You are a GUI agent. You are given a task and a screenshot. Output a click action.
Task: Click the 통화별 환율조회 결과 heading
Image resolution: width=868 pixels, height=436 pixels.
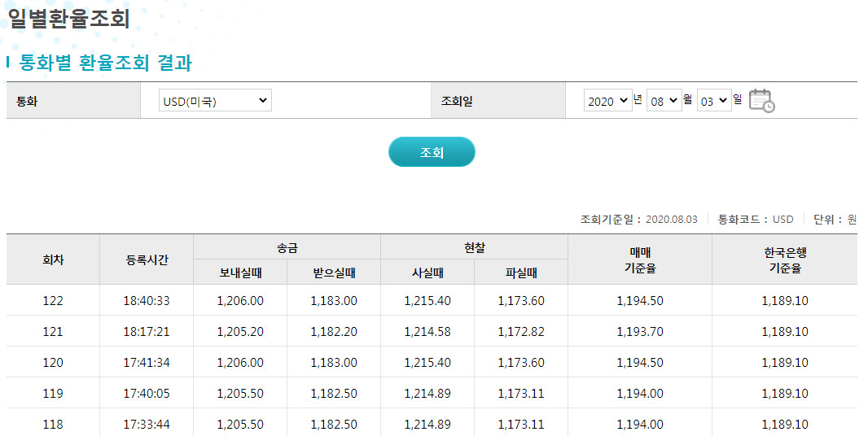(x=105, y=62)
